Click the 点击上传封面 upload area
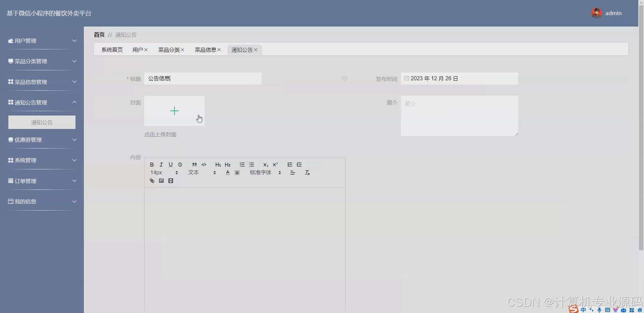This screenshot has width=644, height=313. coord(174,111)
